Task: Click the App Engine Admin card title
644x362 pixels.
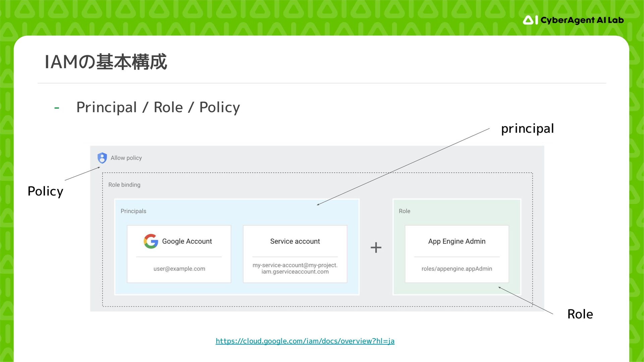Action: pos(457,241)
